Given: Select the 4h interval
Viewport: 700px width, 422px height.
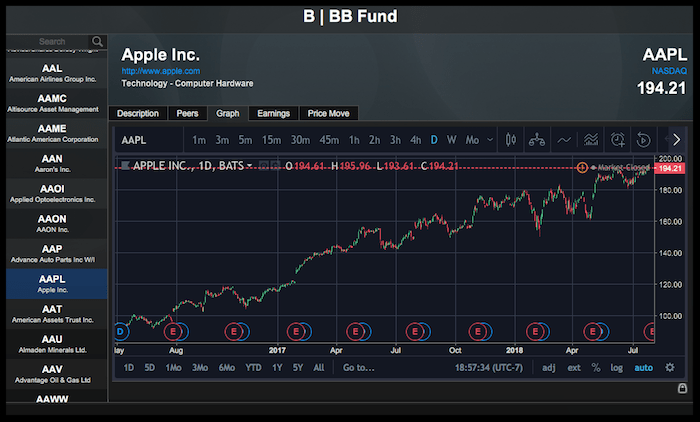Looking at the screenshot, I should 416,140.
